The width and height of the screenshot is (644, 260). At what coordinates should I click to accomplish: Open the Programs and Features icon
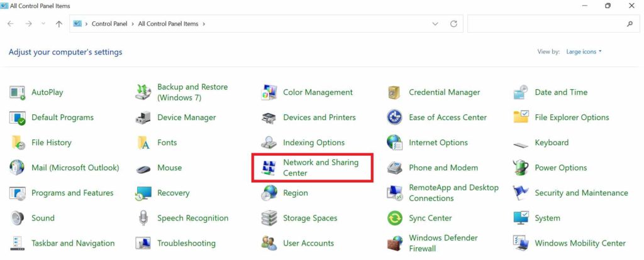17,193
